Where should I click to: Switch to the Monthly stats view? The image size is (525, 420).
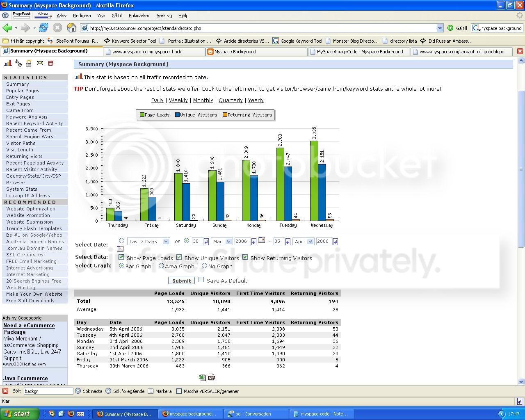203,100
